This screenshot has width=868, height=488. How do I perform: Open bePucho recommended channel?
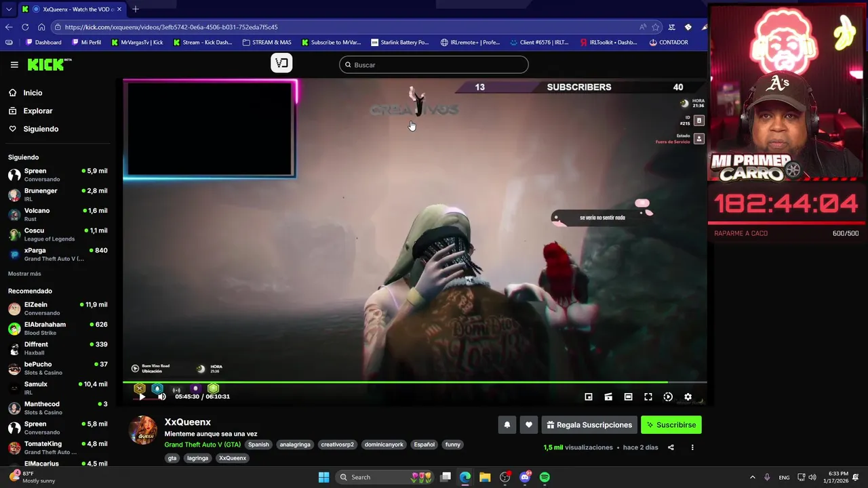pyautogui.click(x=58, y=368)
